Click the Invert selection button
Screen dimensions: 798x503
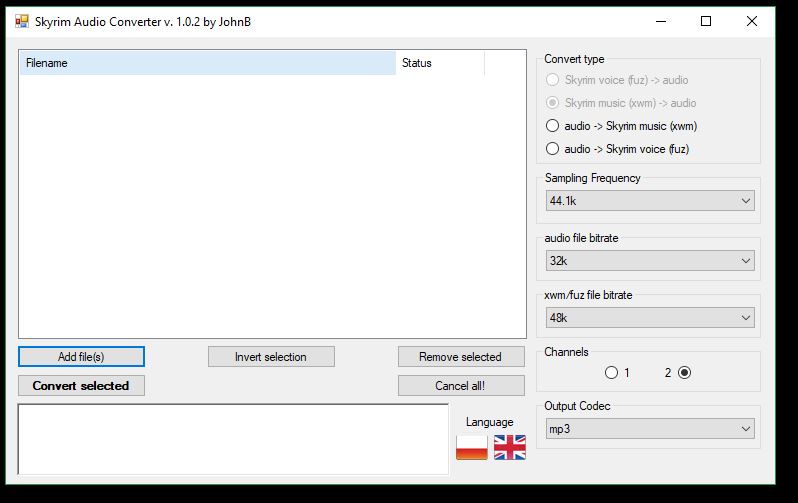pos(271,357)
